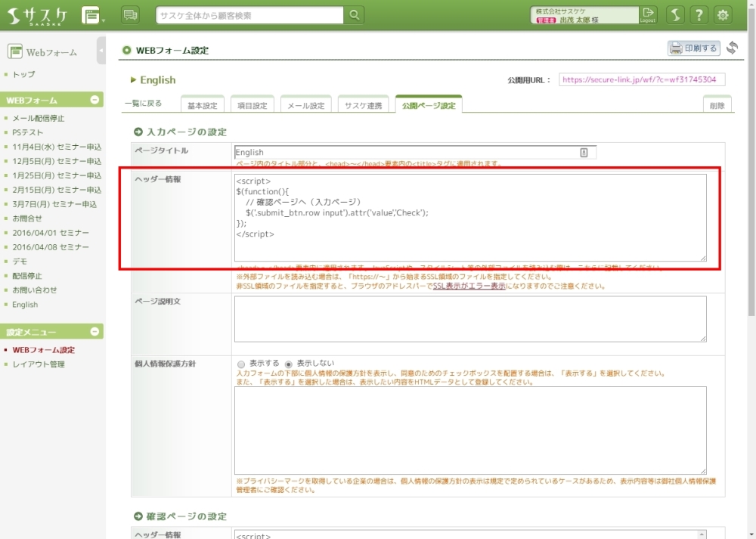Open the help question mark icon
756x539 pixels.
tap(700, 15)
